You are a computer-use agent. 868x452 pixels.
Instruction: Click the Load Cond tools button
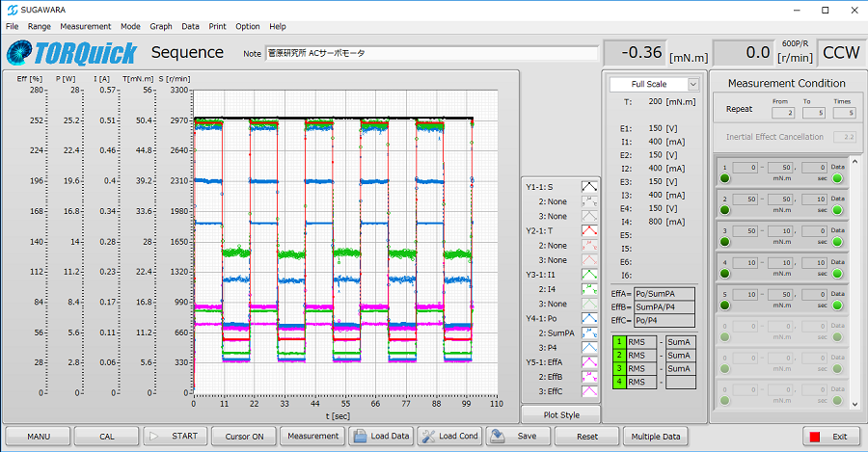(x=449, y=436)
